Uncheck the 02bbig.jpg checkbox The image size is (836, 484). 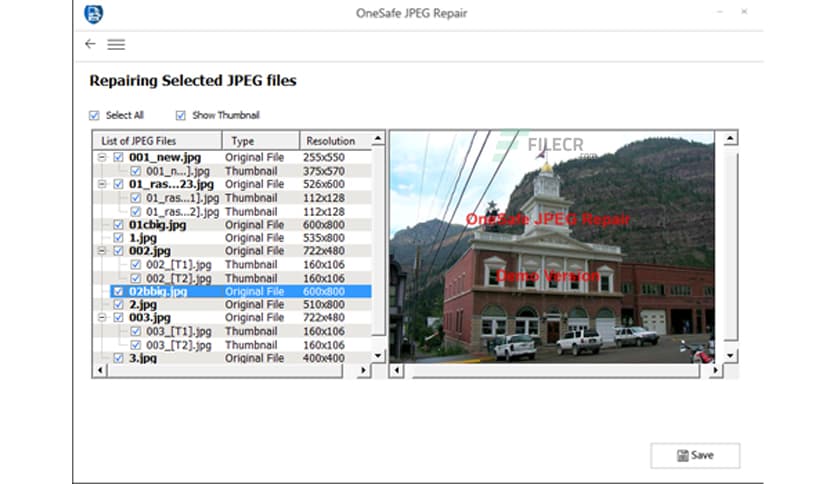pyautogui.click(x=118, y=292)
